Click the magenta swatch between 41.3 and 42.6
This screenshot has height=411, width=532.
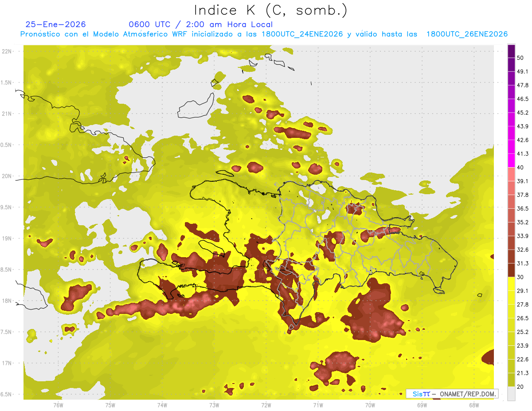pos(511,147)
